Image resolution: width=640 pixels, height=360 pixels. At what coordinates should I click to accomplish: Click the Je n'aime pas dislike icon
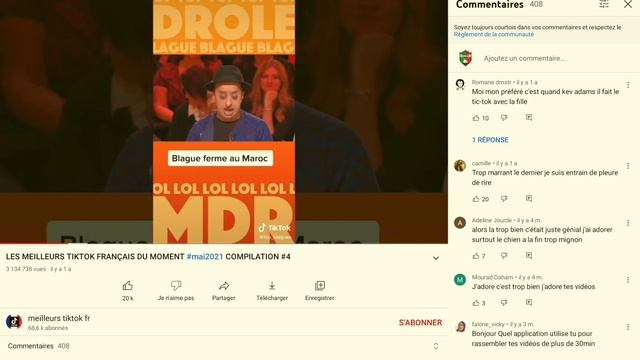coord(176,285)
